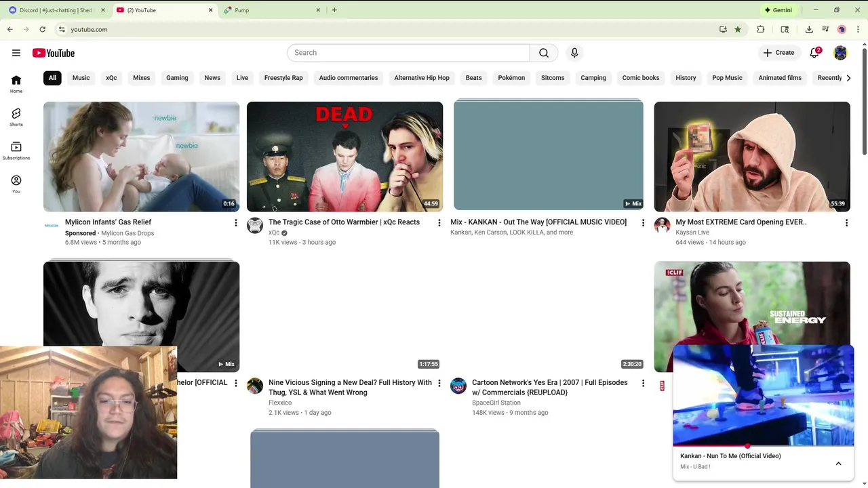
Task: Click the page vertical scrollbar
Action: click(864, 102)
